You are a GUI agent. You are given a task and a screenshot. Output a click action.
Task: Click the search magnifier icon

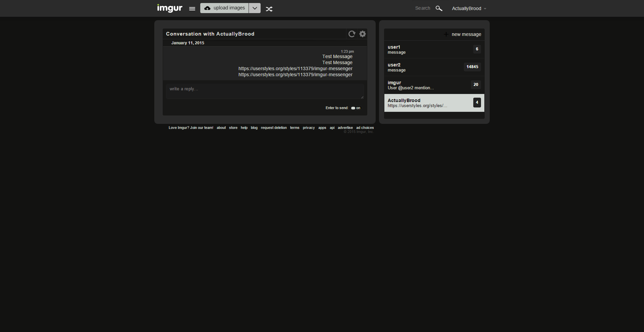click(x=439, y=8)
